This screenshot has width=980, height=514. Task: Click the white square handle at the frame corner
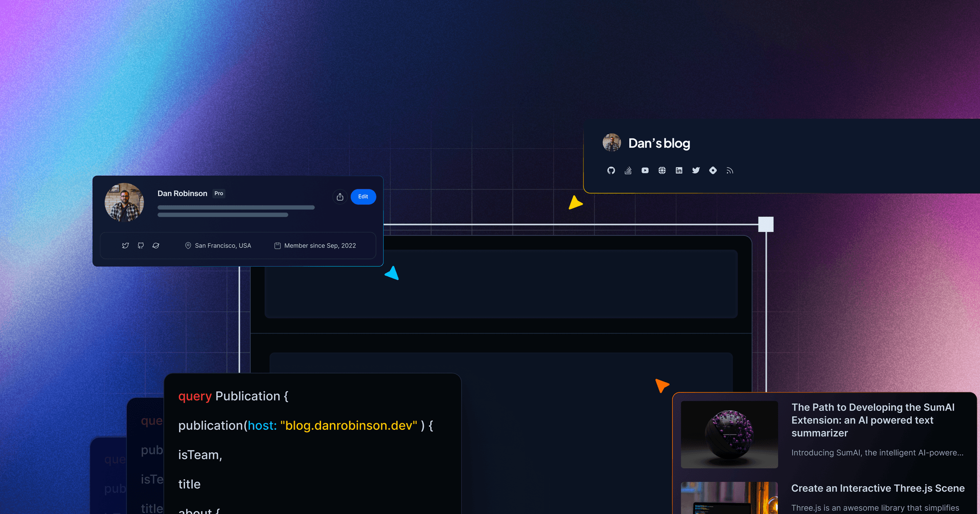766,224
